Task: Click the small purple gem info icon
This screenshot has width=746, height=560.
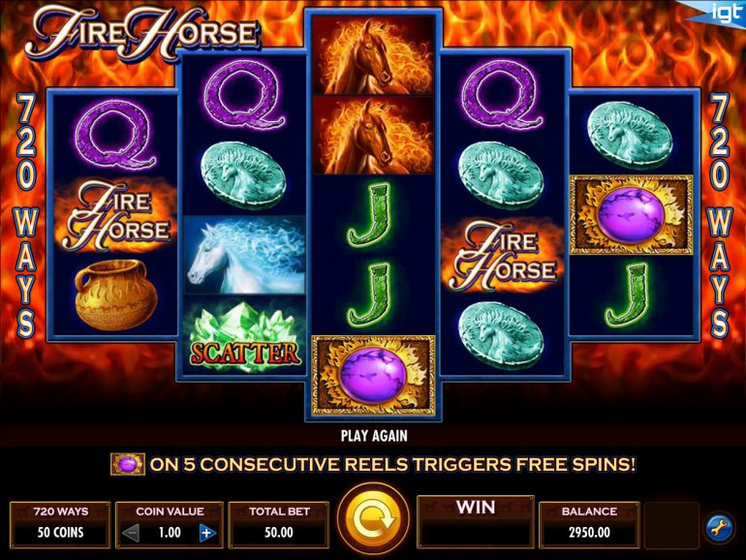Action: click(128, 464)
